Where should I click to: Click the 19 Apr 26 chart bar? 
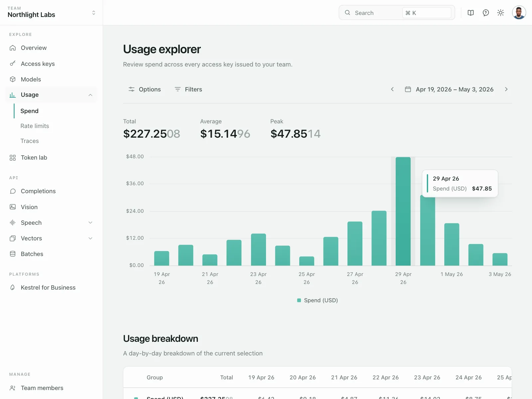pyautogui.click(x=162, y=258)
